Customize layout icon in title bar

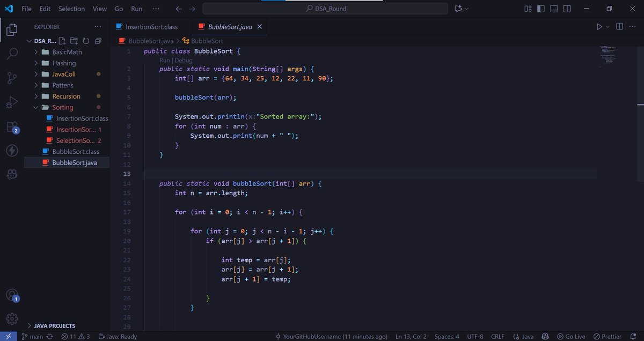(x=528, y=9)
